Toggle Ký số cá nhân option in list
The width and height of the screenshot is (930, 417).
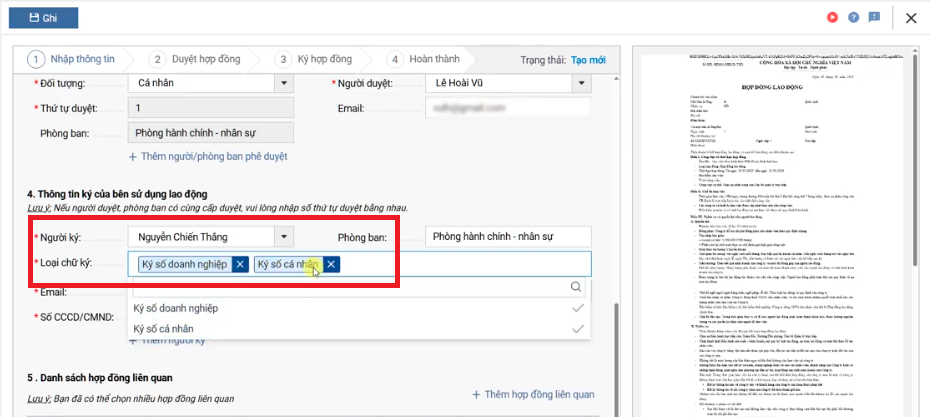click(359, 329)
